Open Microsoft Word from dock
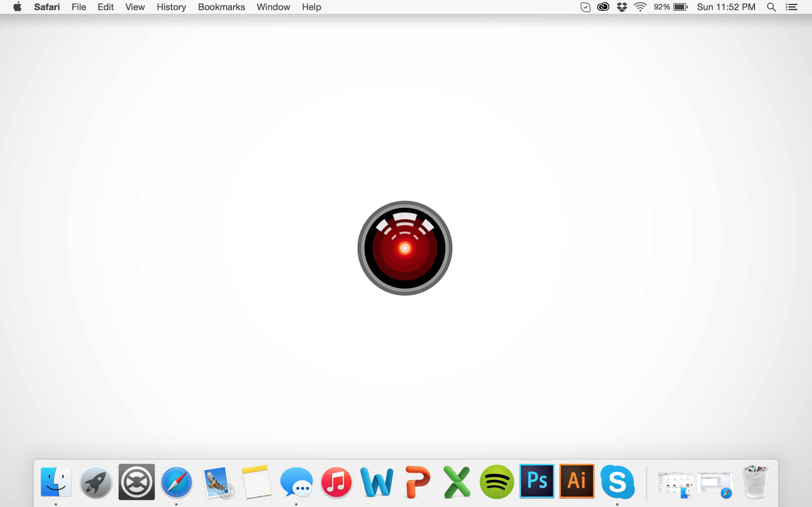 coord(377,482)
